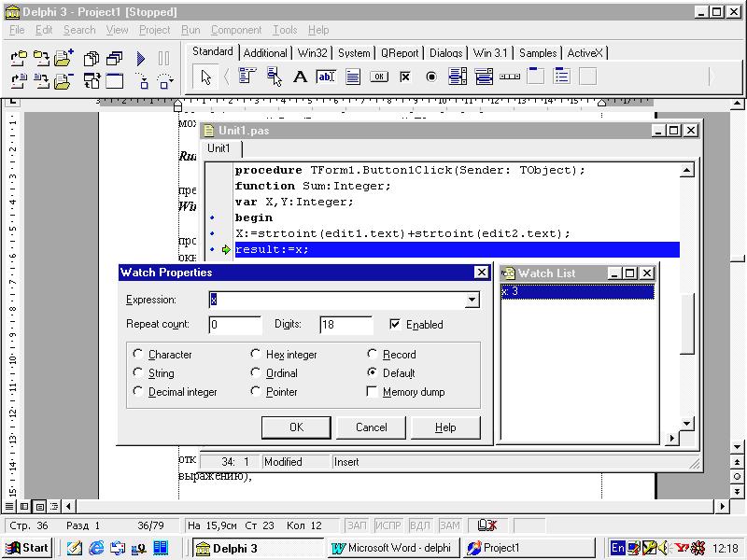The image size is (747, 560).
Task: Switch to the Win32 palette tab
Action: click(312, 53)
